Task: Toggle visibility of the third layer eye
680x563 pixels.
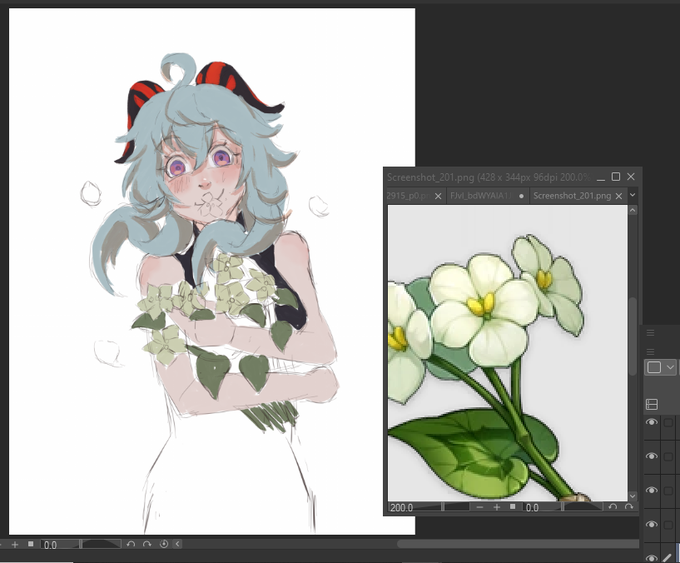Action: coord(651,490)
